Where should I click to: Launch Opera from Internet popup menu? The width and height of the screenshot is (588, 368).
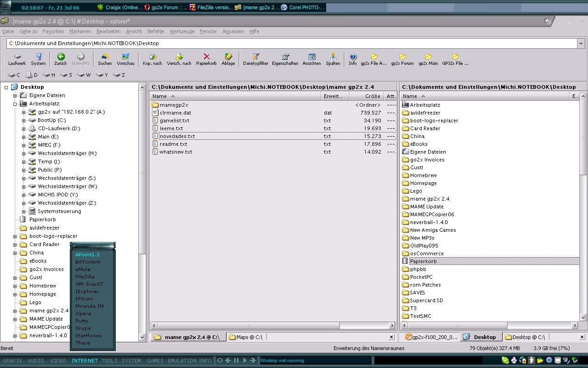(x=83, y=314)
